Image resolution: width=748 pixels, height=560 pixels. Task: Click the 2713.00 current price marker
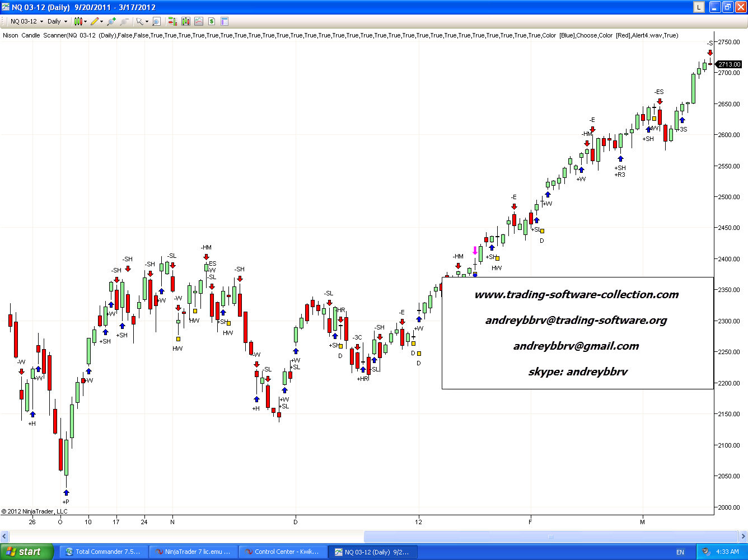[729, 64]
